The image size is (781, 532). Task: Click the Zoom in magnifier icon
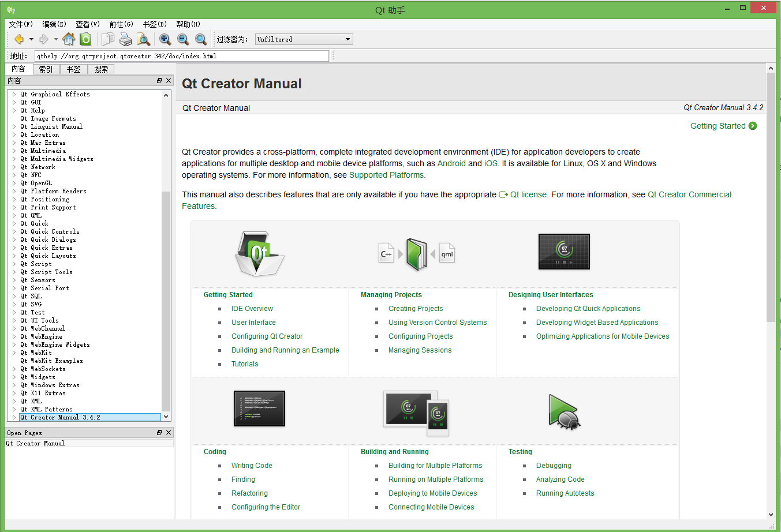(165, 39)
